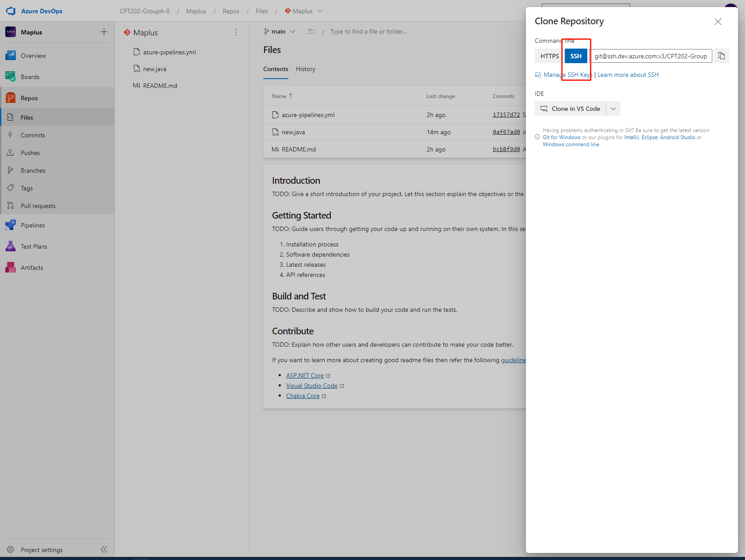
Task: Collapse sidebar with double chevron icon
Action: click(x=104, y=549)
